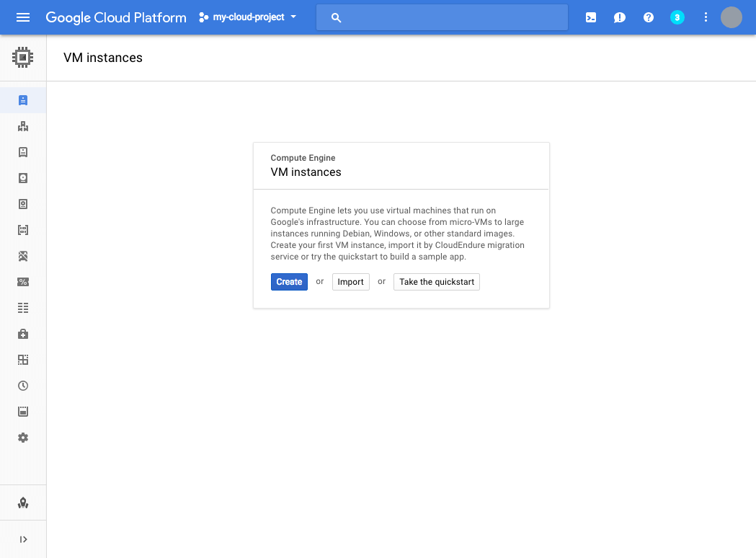The image size is (756, 558).
Task: Open the crossed-out image sidebar icon
Action: (x=22, y=256)
